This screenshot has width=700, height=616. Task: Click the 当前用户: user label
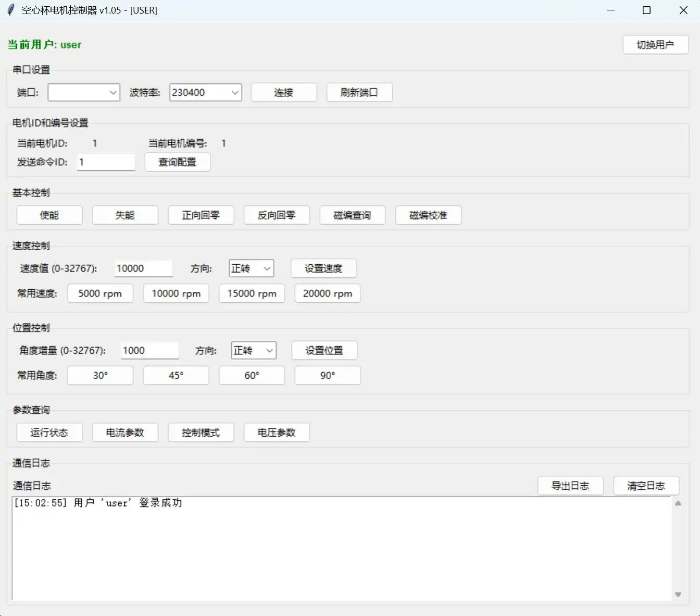click(45, 45)
